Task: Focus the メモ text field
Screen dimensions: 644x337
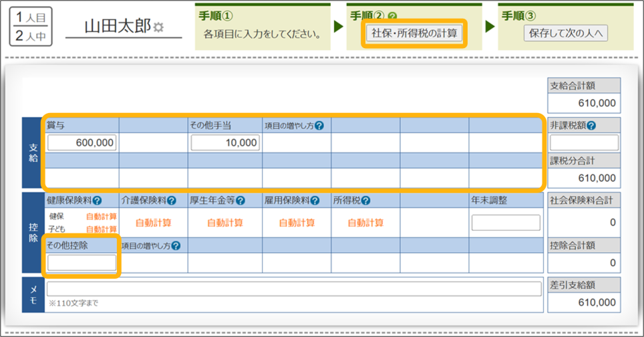Action: point(293,289)
